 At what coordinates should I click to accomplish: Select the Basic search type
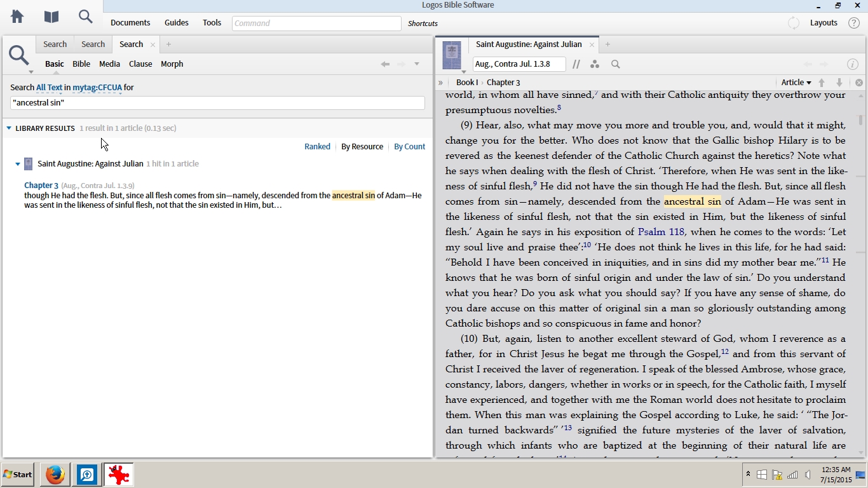[x=54, y=64]
